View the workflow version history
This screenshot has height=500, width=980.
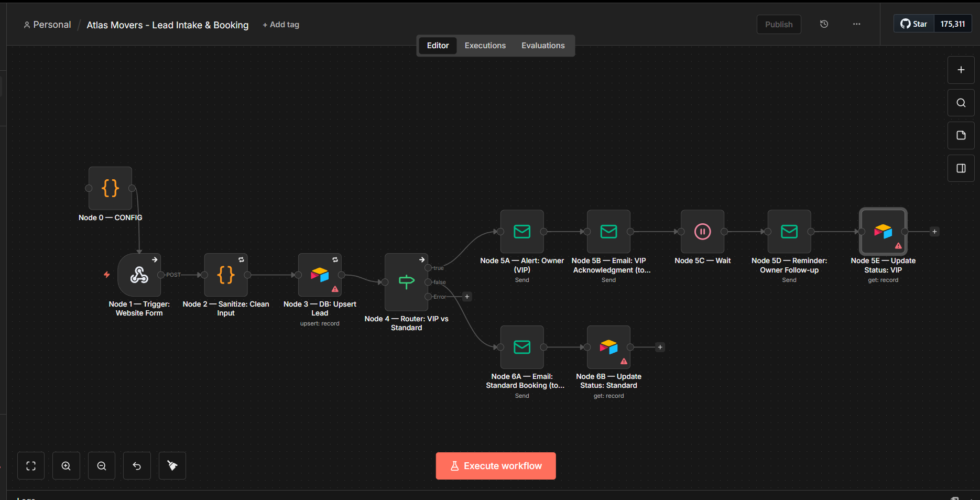[x=824, y=24]
